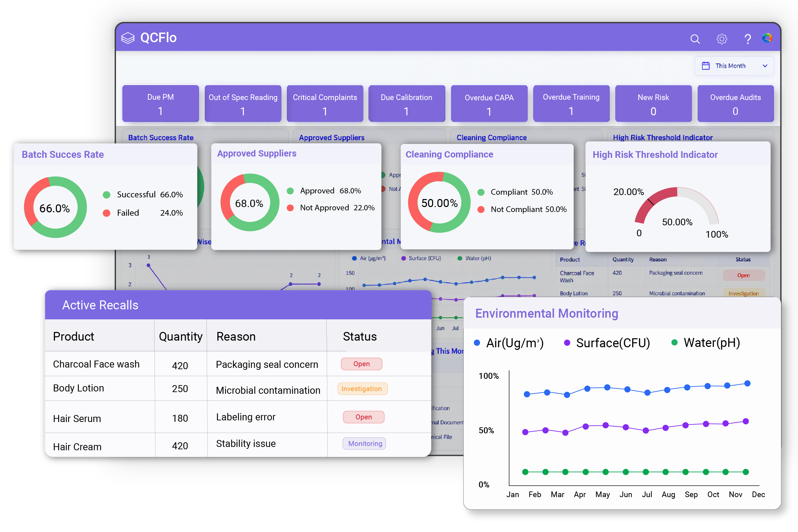The image size is (798, 532).
Task: Click the help question mark icon
Action: coord(747,39)
